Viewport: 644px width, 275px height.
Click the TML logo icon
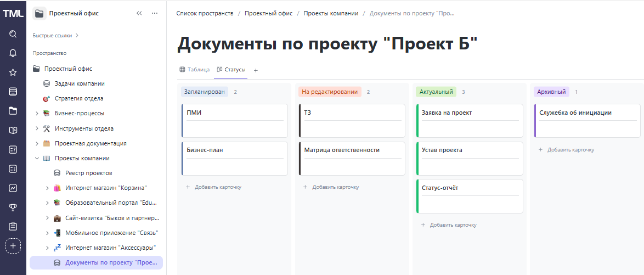(13, 14)
